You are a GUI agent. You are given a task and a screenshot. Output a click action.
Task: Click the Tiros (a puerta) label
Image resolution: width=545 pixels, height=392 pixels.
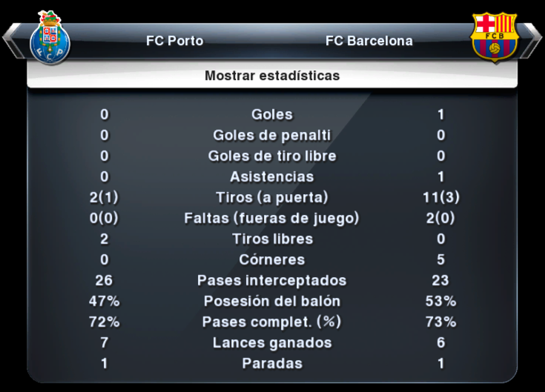272,198
